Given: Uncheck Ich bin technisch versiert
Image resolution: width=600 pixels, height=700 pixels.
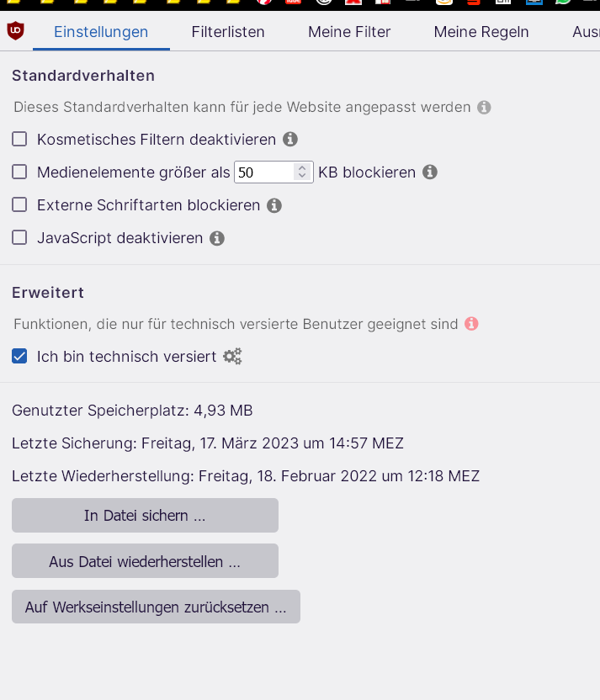Looking at the screenshot, I should [x=19, y=357].
